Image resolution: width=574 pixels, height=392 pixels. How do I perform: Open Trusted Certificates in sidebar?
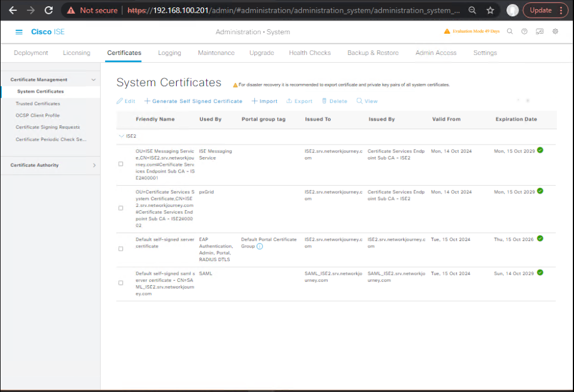point(38,103)
